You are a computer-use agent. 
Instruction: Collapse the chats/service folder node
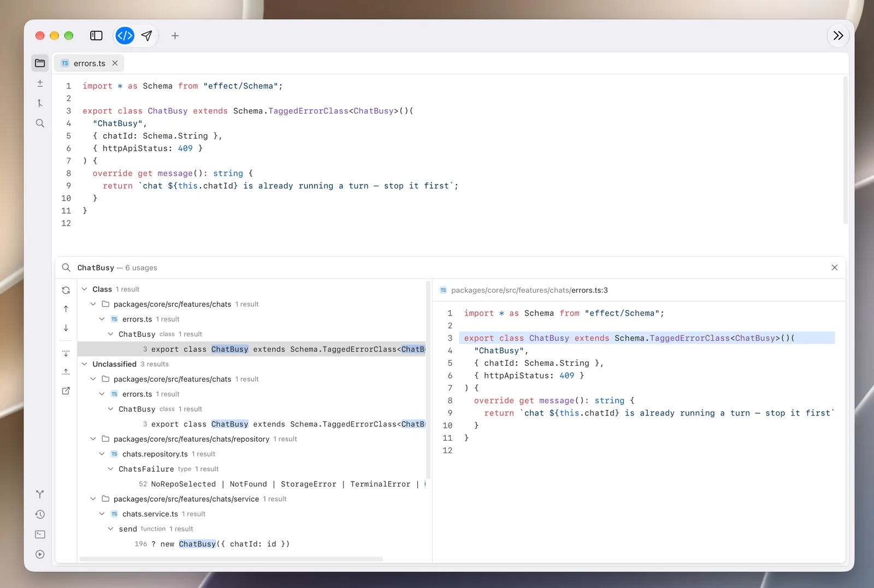tap(93, 499)
